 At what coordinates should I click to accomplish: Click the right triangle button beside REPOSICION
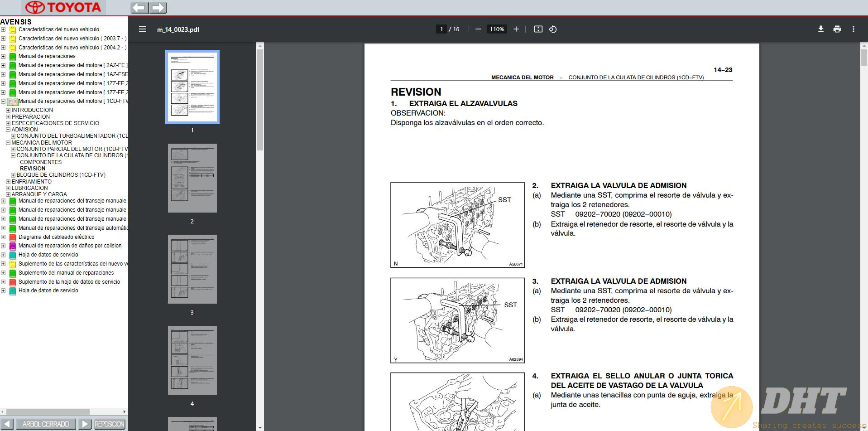coord(85,424)
